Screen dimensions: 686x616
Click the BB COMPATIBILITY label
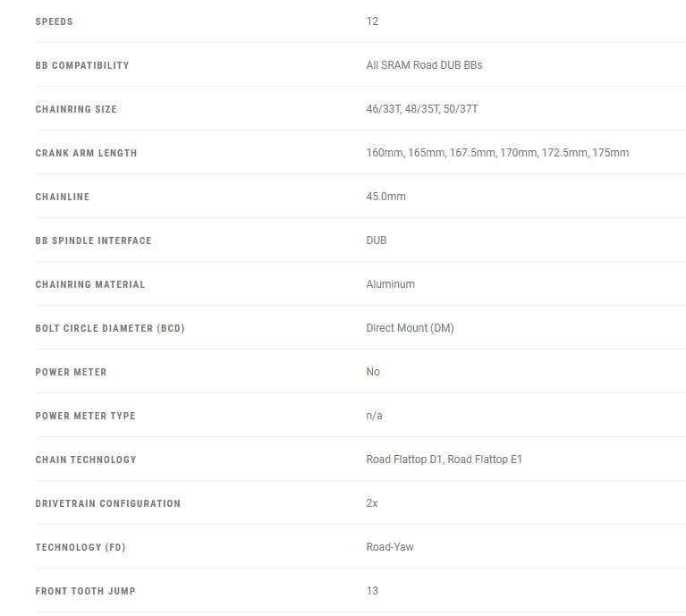[82, 65]
